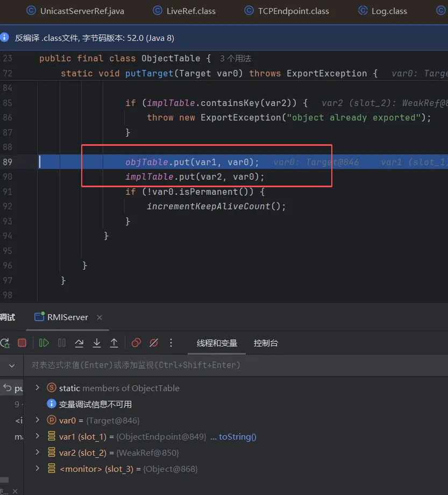Open more debug actions menu
This screenshot has width=448, height=495.
(x=171, y=343)
